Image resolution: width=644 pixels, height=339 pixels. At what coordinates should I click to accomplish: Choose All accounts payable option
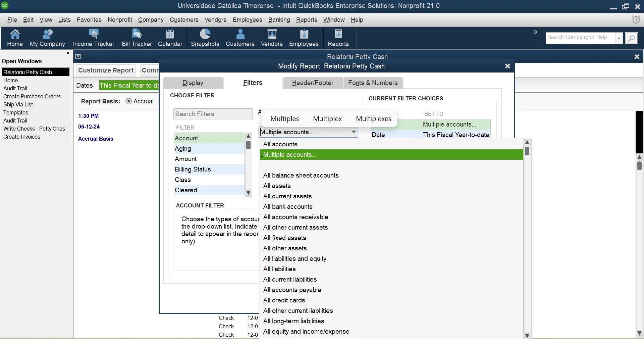(x=391, y=290)
